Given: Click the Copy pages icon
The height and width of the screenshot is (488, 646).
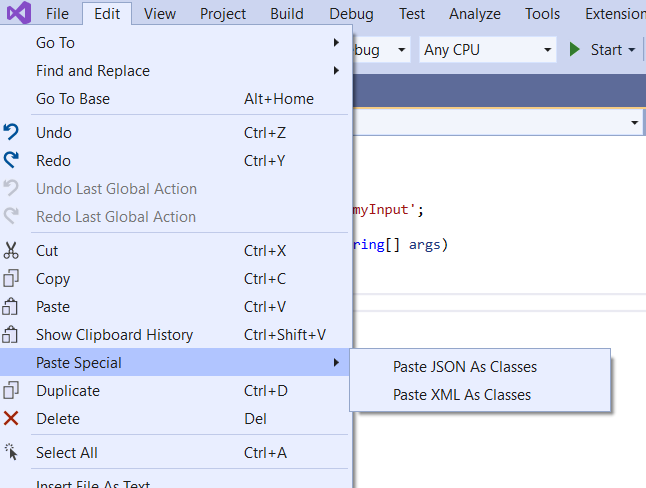Looking at the screenshot, I should (x=11, y=278).
